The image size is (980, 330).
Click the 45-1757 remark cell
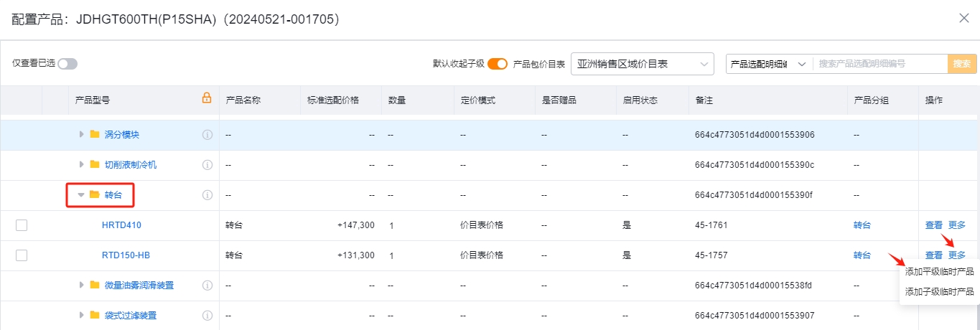(711, 255)
